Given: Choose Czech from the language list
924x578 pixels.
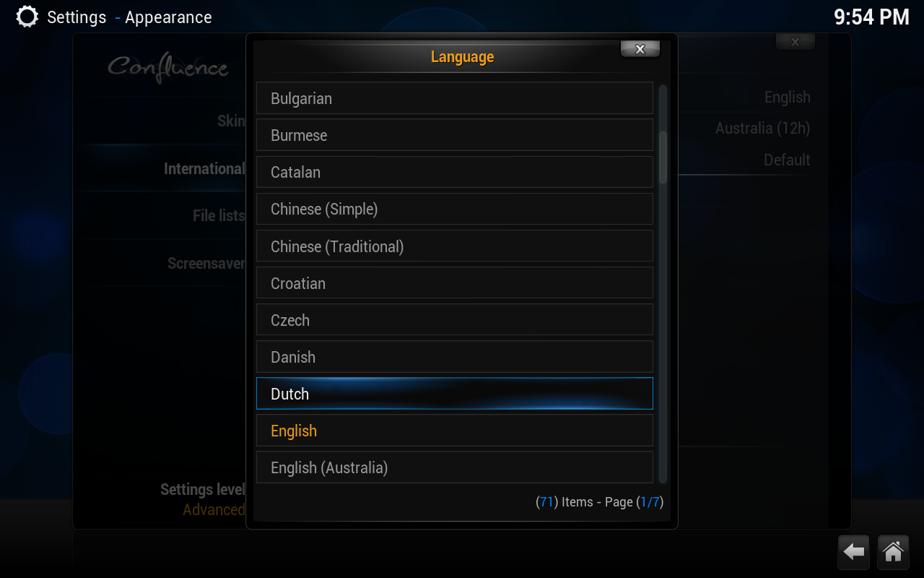Looking at the screenshot, I should click(455, 320).
